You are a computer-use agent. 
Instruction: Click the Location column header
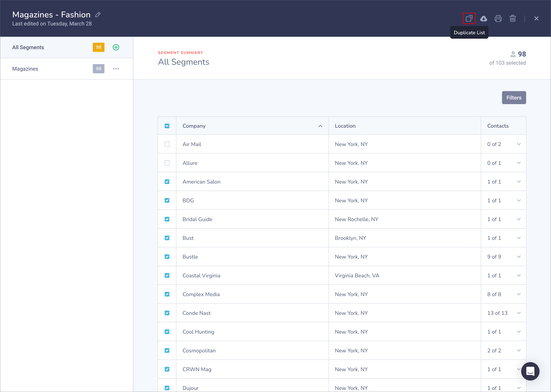(x=405, y=126)
